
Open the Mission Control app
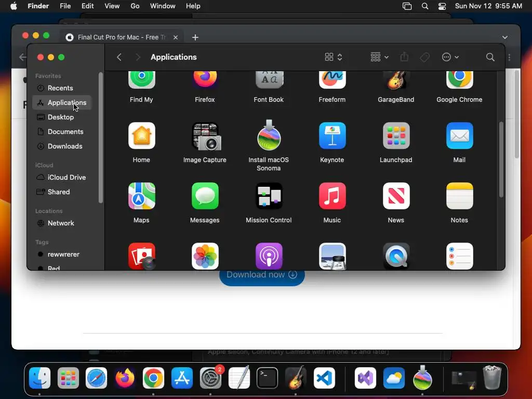click(269, 196)
